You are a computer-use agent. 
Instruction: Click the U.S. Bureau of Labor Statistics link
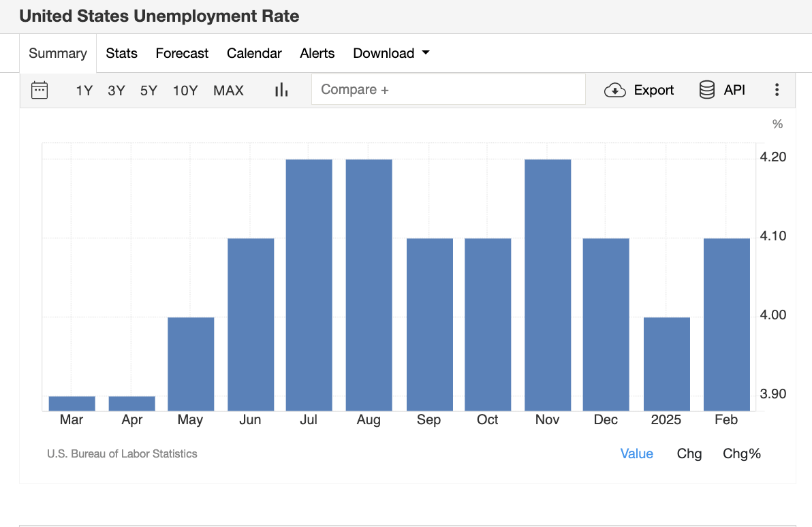coord(122,453)
